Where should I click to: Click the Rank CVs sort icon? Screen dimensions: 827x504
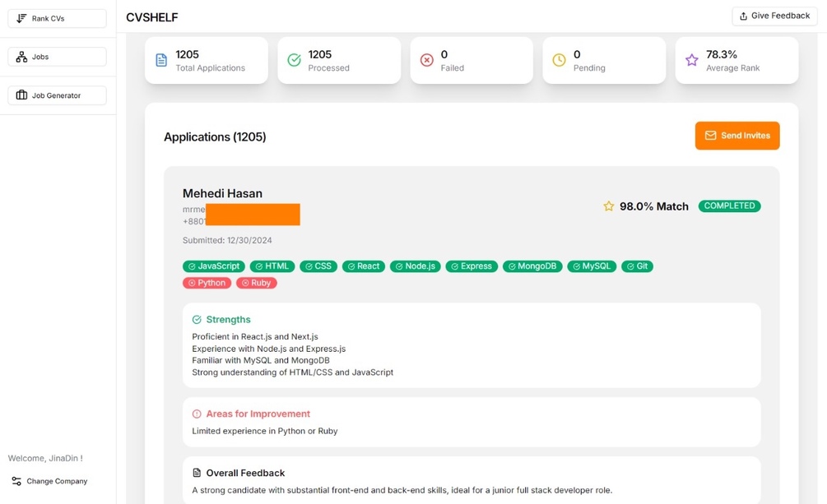pyautogui.click(x=22, y=18)
